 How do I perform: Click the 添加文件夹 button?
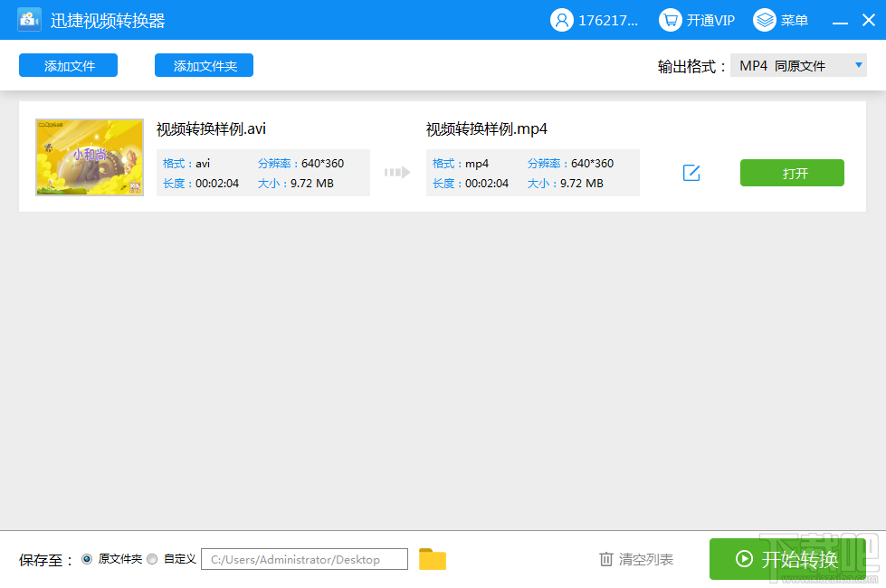(x=204, y=65)
